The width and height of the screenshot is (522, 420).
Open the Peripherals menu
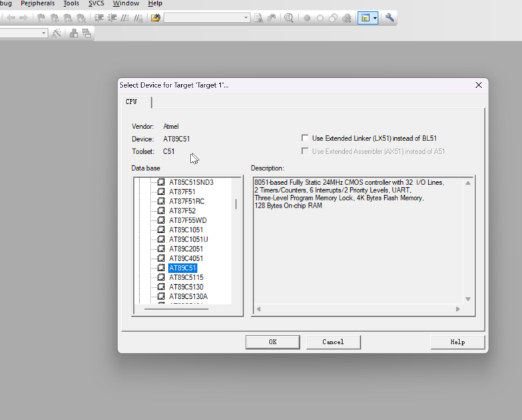(x=37, y=3)
